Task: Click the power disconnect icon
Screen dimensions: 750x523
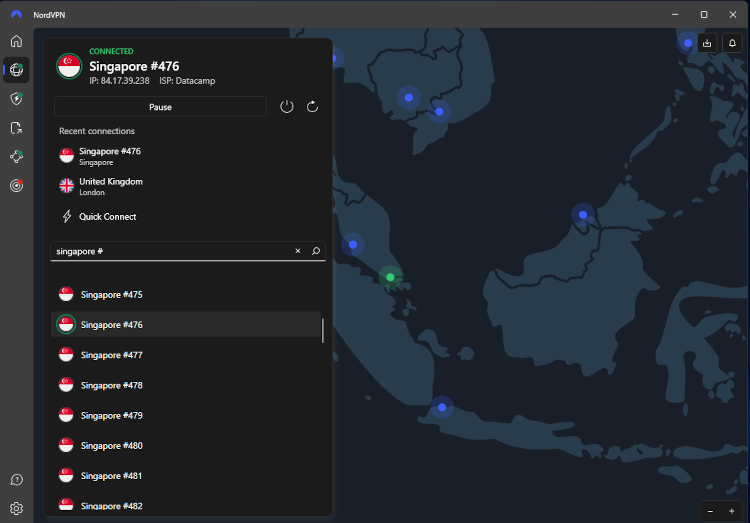Action: click(x=287, y=107)
